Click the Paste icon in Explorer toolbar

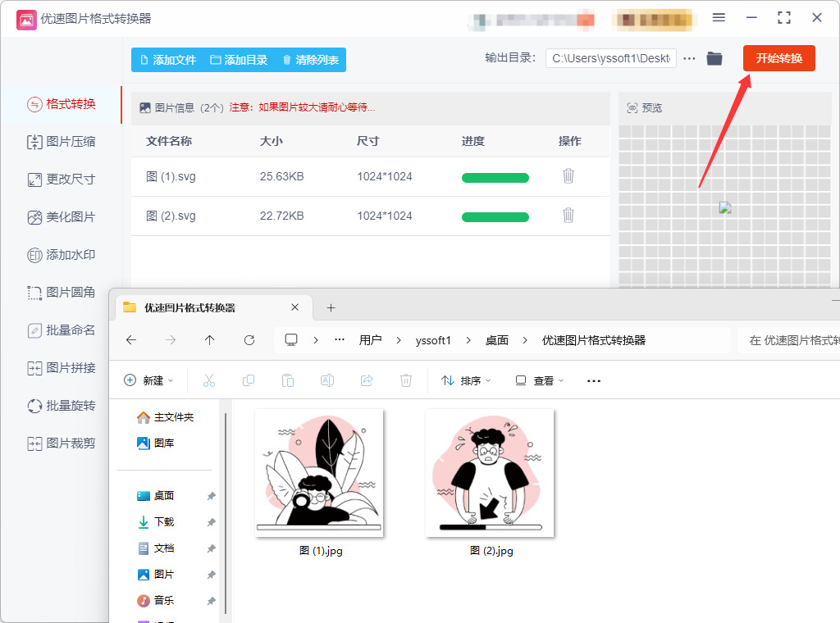coord(288,380)
